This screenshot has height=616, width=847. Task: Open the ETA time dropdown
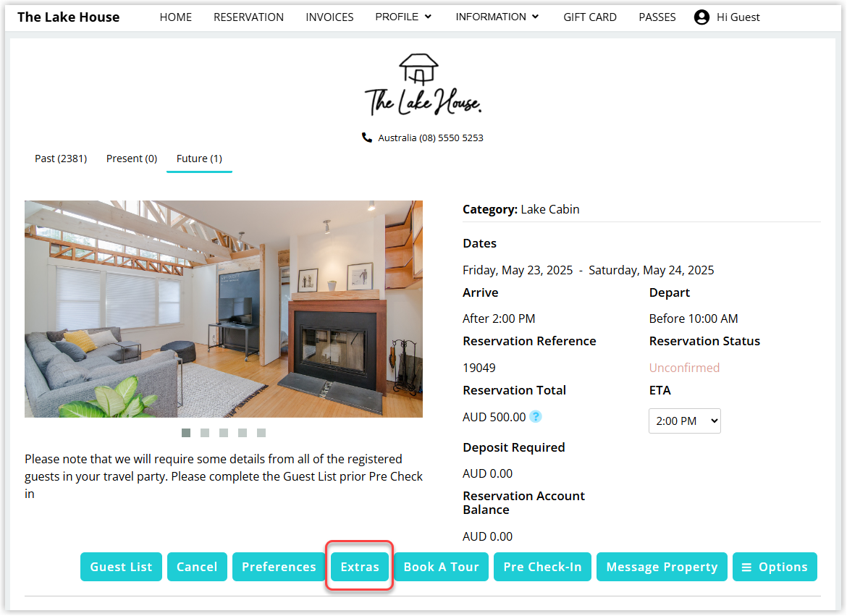[684, 421]
